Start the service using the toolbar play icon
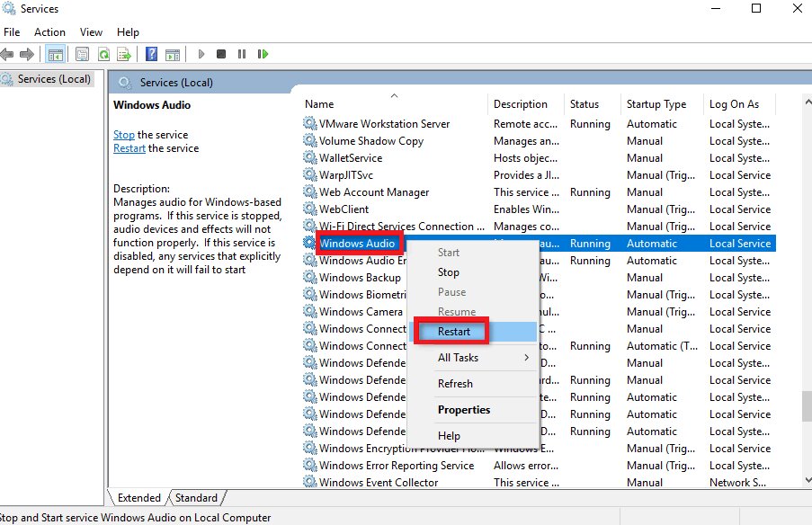The height and width of the screenshot is (525, 812). [x=201, y=54]
